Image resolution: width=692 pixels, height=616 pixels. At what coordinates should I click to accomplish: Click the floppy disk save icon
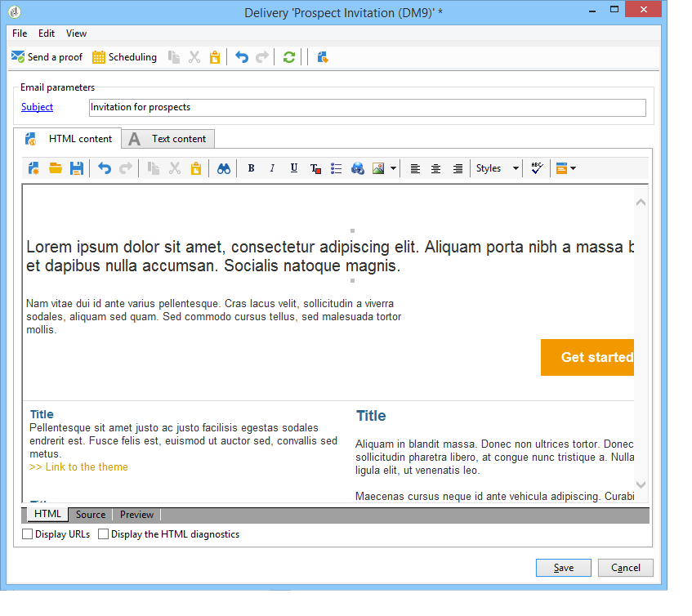pyautogui.click(x=77, y=168)
